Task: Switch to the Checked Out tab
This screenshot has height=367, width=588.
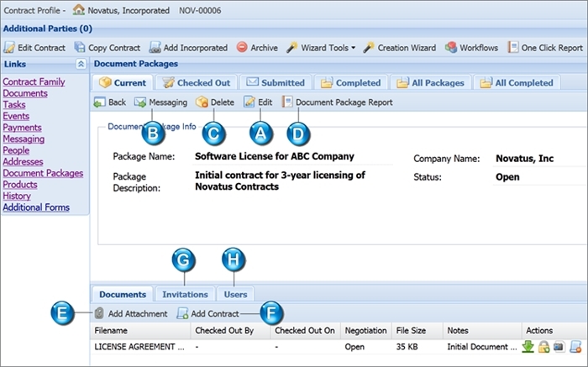Action: tap(196, 82)
